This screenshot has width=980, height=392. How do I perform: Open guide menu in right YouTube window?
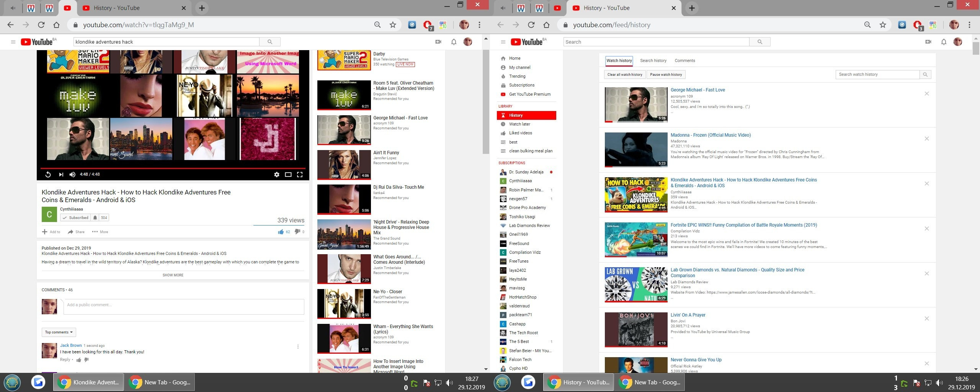503,42
